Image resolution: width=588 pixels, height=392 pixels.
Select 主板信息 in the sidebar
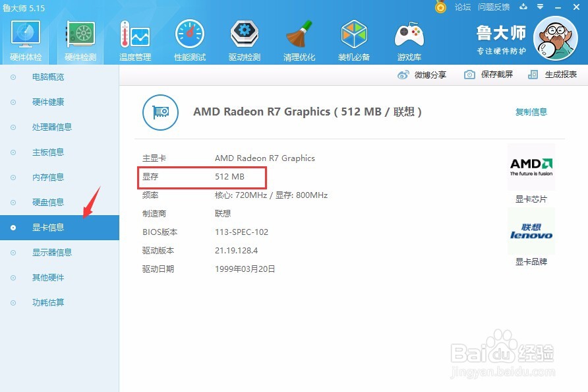[59, 152]
